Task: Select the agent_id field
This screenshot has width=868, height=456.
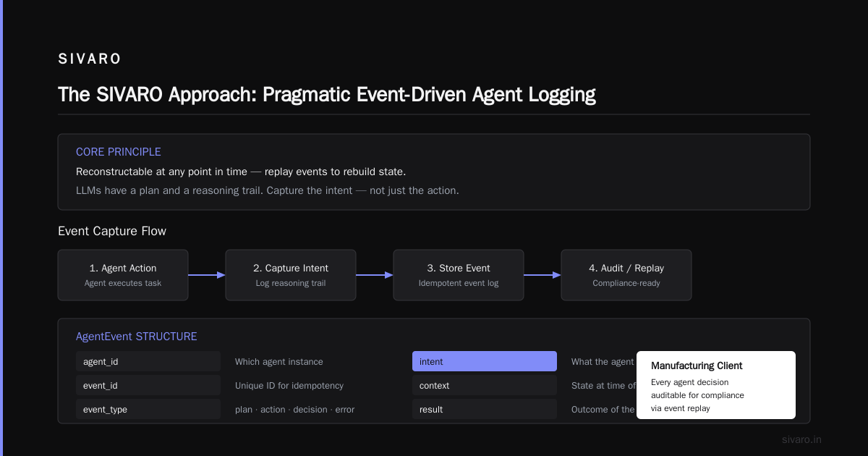Action: pos(148,361)
